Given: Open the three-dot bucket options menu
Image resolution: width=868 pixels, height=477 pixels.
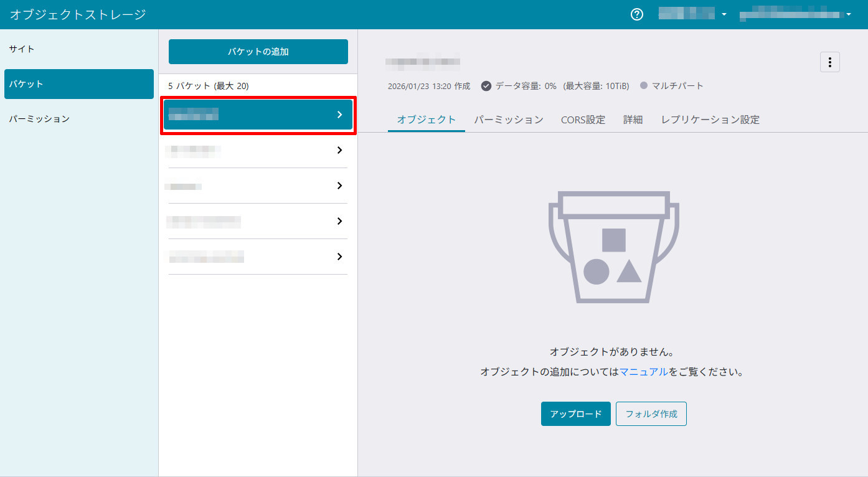Looking at the screenshot, I should (829, 62).
